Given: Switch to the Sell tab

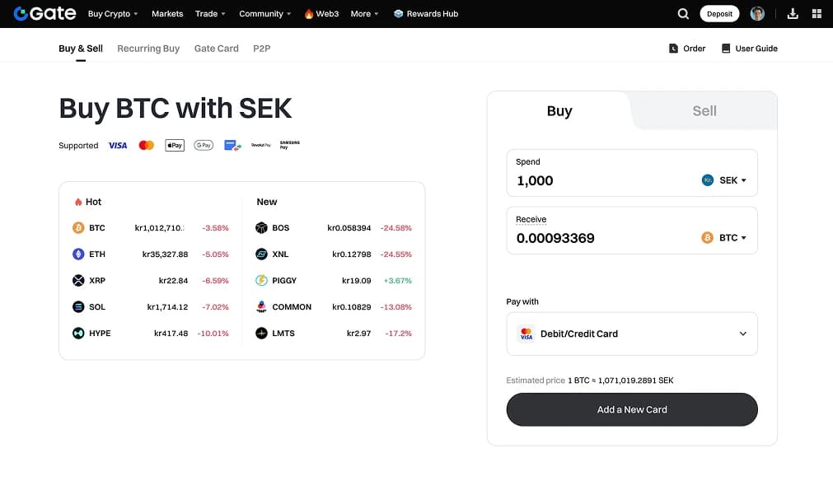Looking at the screenshot, I should click(x=704, y=111).
